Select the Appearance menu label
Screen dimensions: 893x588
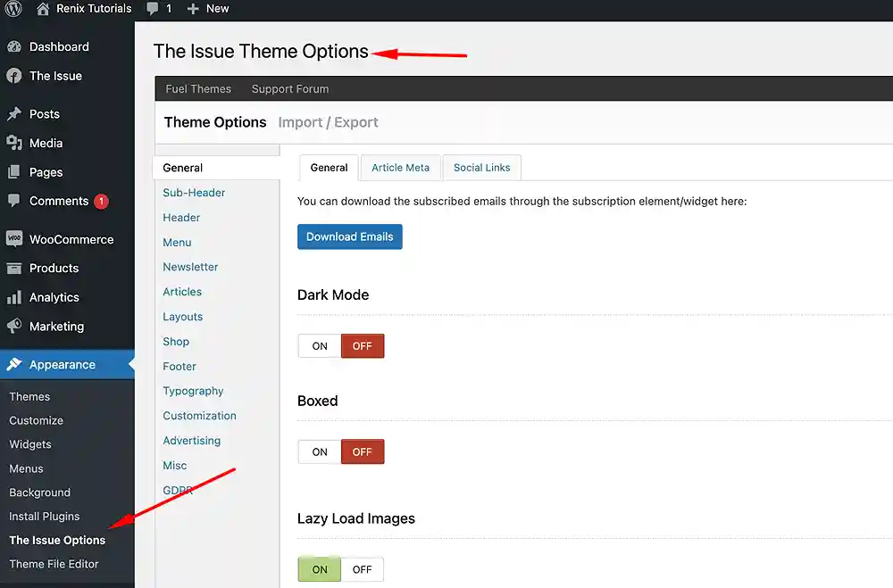point(63,365)
